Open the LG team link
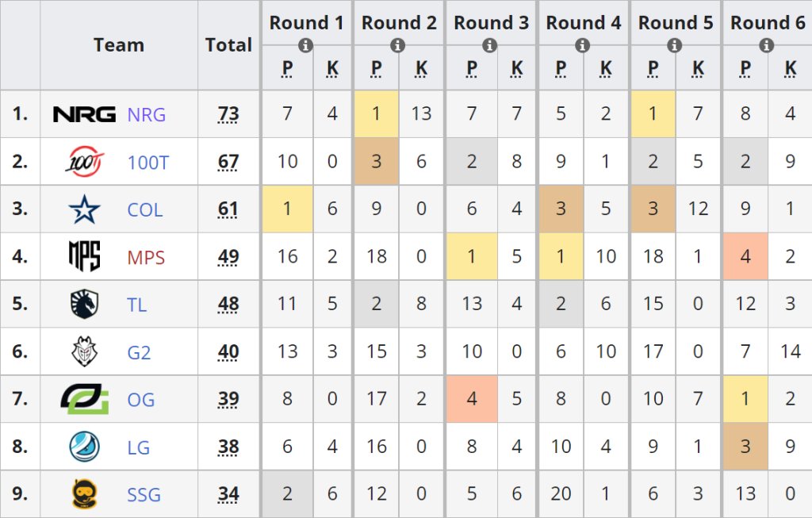The image size is (812, 518). click(x=138, y=447)
